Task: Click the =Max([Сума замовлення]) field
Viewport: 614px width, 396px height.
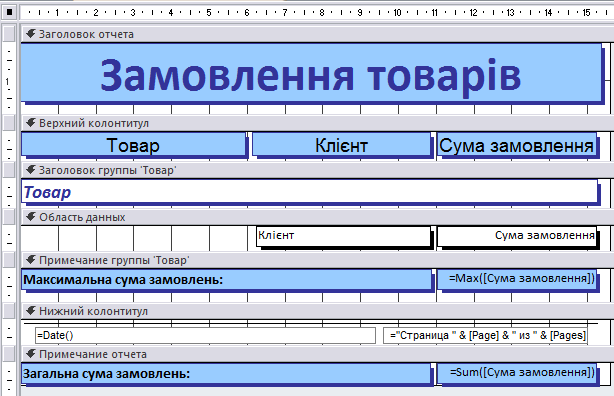Action: (x=517, y=279)
